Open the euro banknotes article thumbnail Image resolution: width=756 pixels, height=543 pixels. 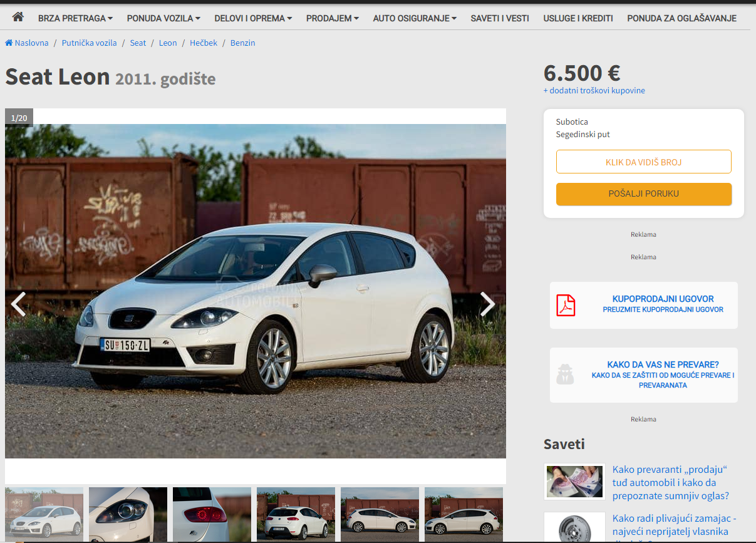tap(574, 482)
